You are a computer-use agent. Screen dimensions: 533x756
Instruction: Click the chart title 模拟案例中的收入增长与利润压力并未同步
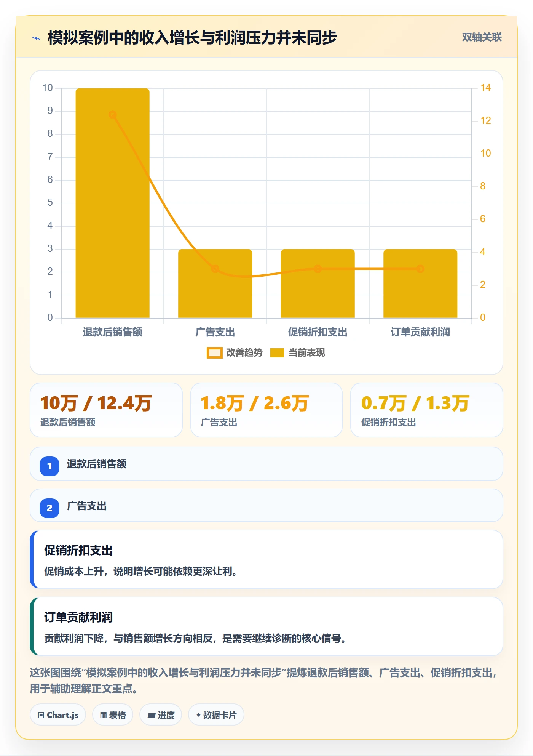[192, 38]
